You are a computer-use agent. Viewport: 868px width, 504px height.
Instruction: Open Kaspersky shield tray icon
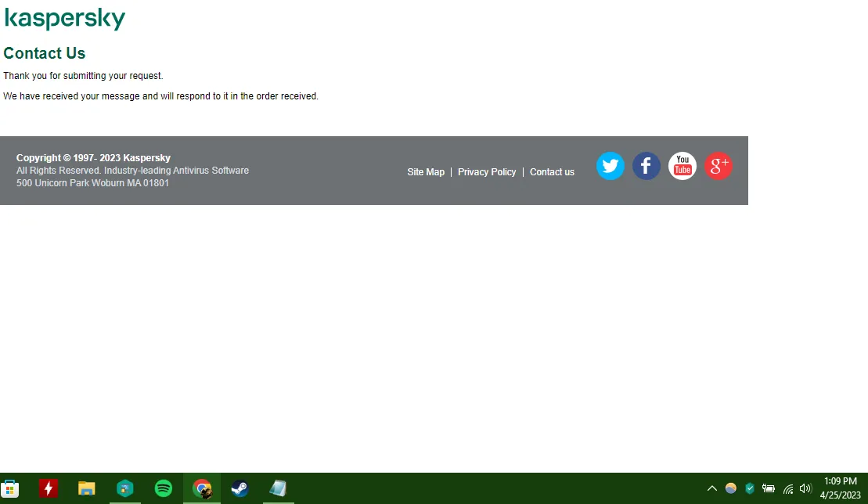point(750,488)
